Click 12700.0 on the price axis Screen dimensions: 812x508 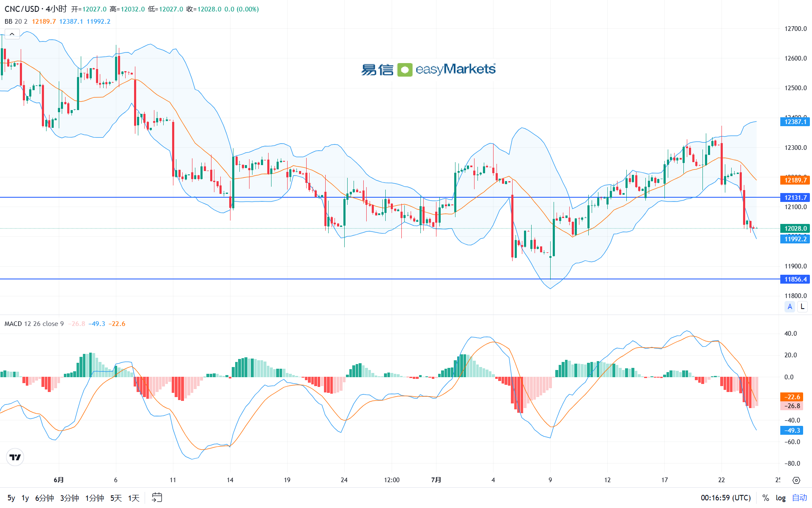[796, 29]
